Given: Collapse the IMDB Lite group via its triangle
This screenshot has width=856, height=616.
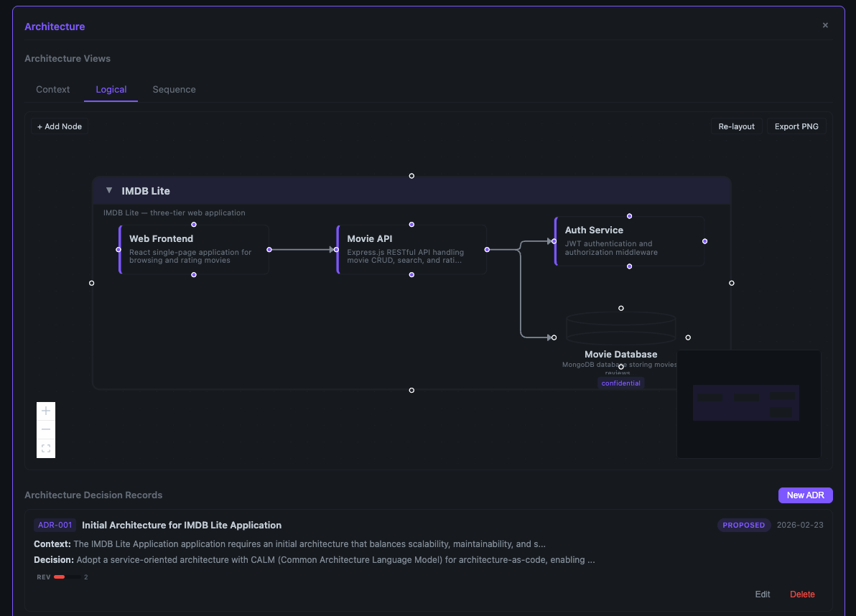Looking at the screenshot, I should tap(108, 190).
